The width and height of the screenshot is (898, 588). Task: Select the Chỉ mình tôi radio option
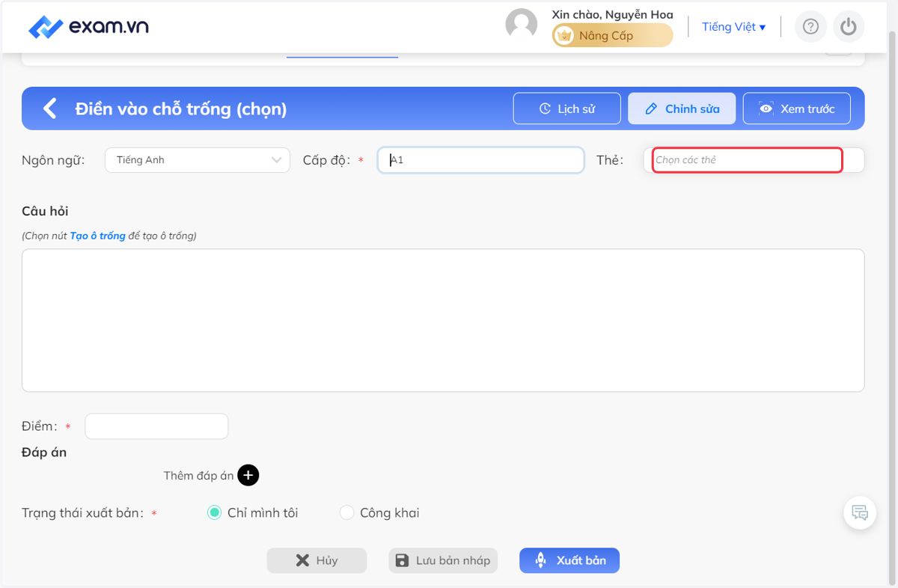click(x=215, y=512)
